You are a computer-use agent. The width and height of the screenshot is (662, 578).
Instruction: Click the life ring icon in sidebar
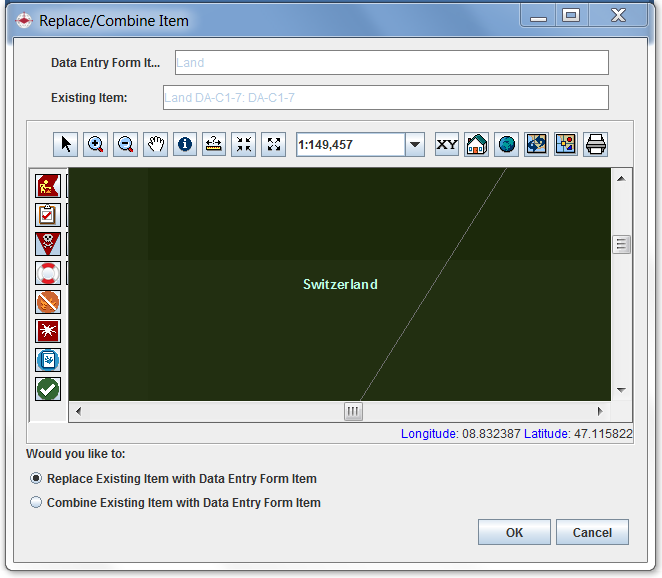click(x=48, y=272)
